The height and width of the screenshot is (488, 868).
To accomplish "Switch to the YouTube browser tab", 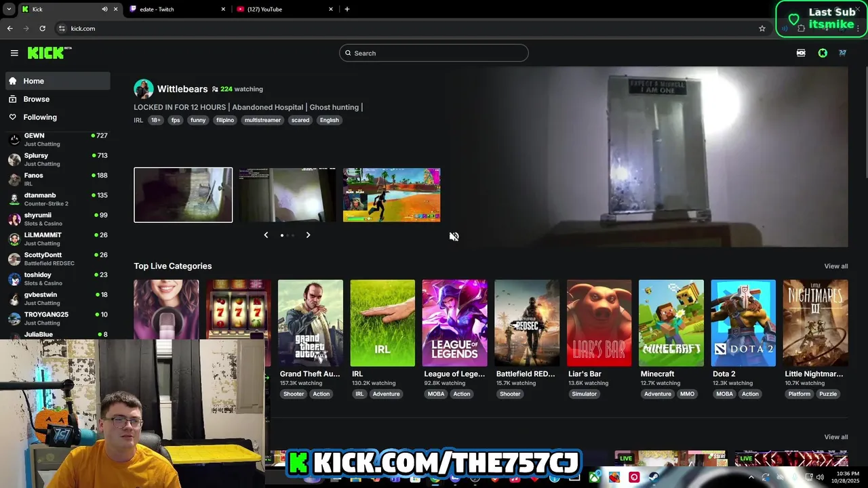I will (283, 9).
